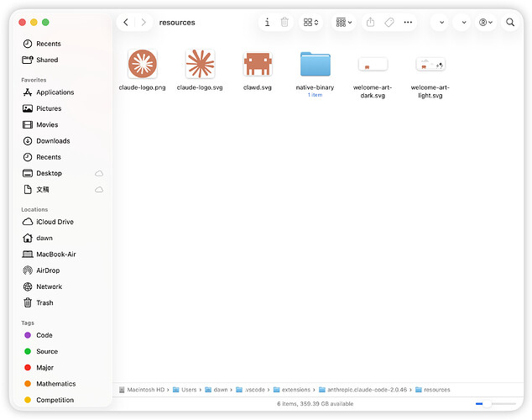Select the claude-logo.svg file thumbnail
Viewport: 532px width, 420px height.
pyautogui.click(x=200, y=64)
